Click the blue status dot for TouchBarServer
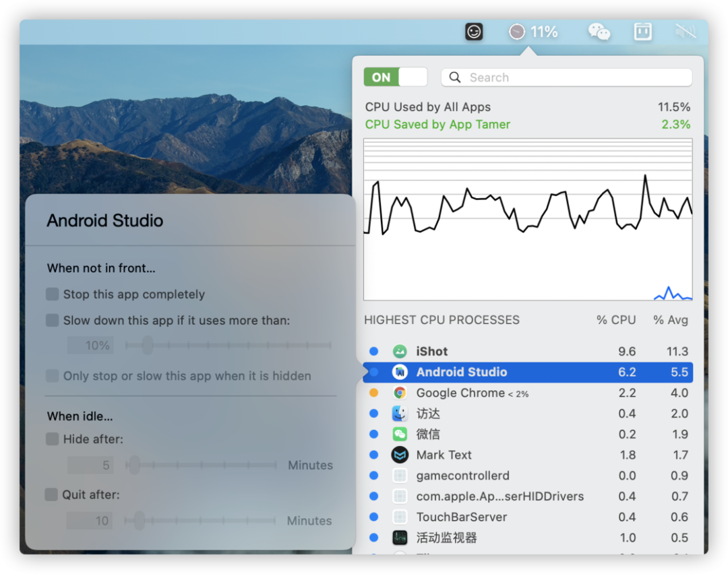This screenshot has height=574, width=728. tap(373, 517)
